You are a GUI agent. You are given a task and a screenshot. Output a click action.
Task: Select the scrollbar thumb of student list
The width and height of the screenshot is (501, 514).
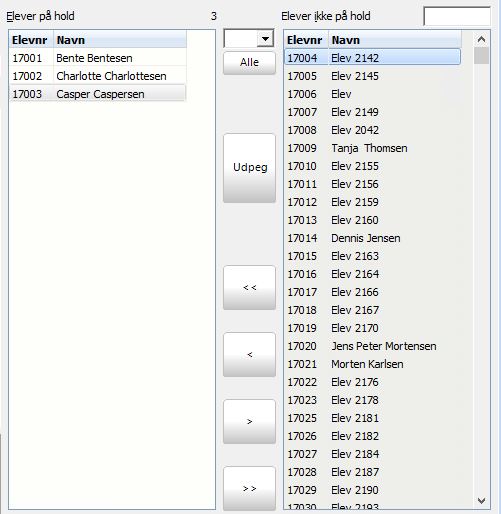coord(481,55)
